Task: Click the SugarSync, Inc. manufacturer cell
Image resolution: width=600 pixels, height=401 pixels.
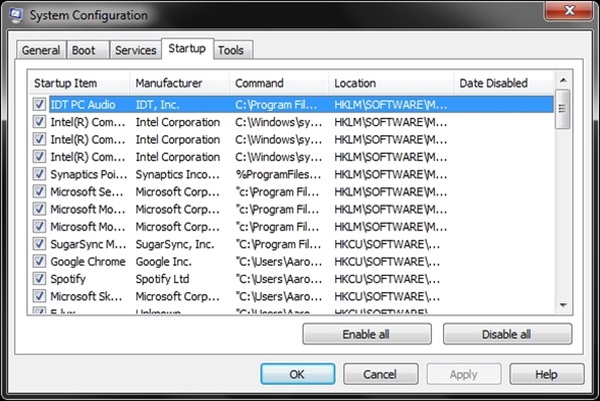Action: click(175, 244)
